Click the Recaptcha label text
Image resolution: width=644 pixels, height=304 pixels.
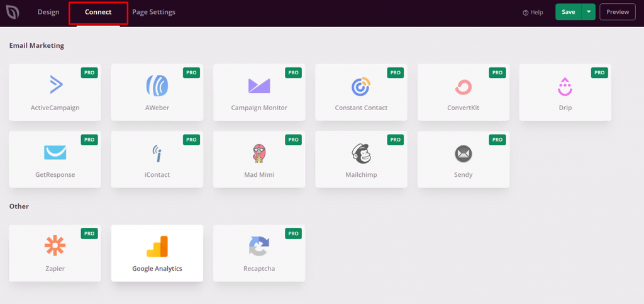click(x=259, y=269)
